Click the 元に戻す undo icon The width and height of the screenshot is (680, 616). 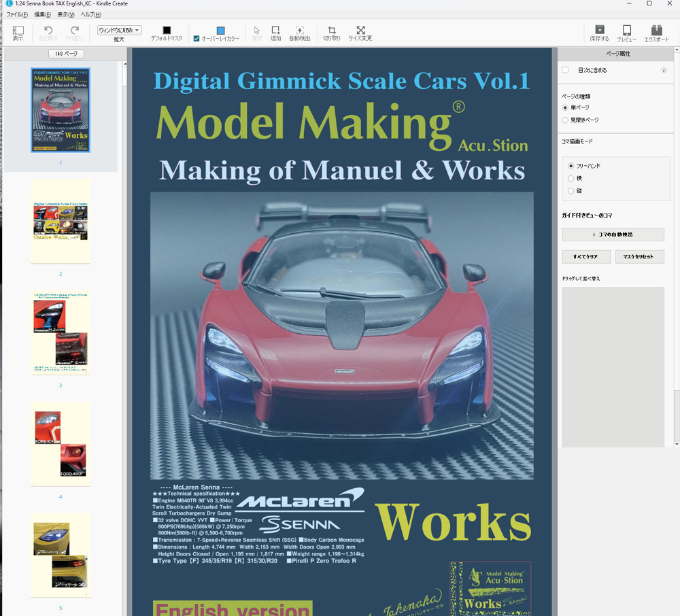click(48, 31)
